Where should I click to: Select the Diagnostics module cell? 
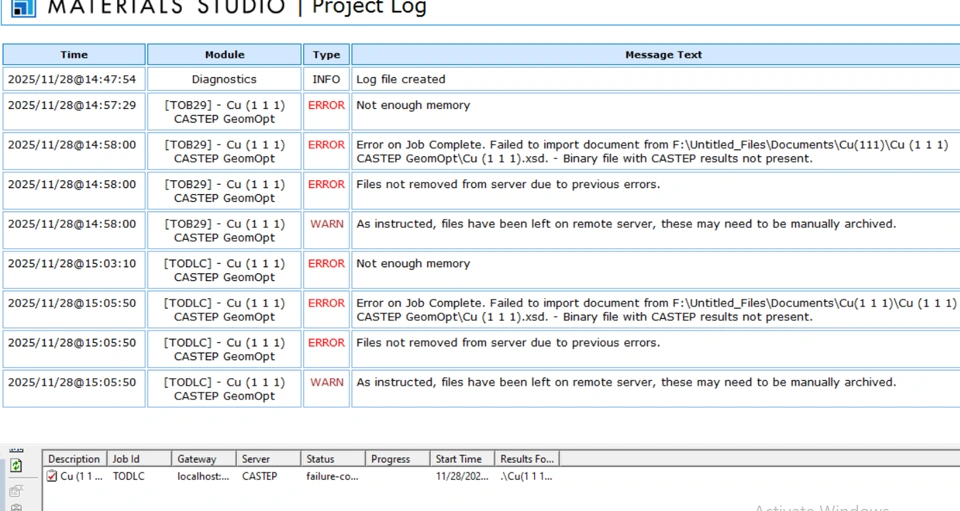tap(224, 79)
